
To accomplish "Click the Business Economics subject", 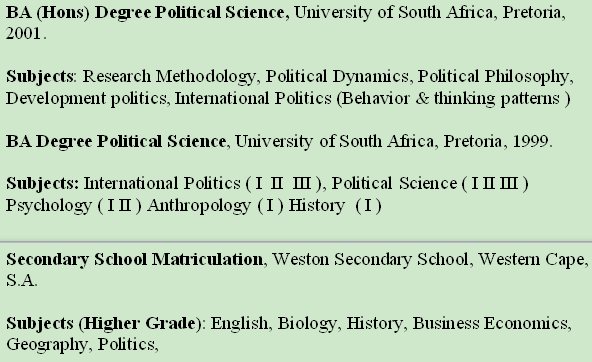I will tap(490, 324).
